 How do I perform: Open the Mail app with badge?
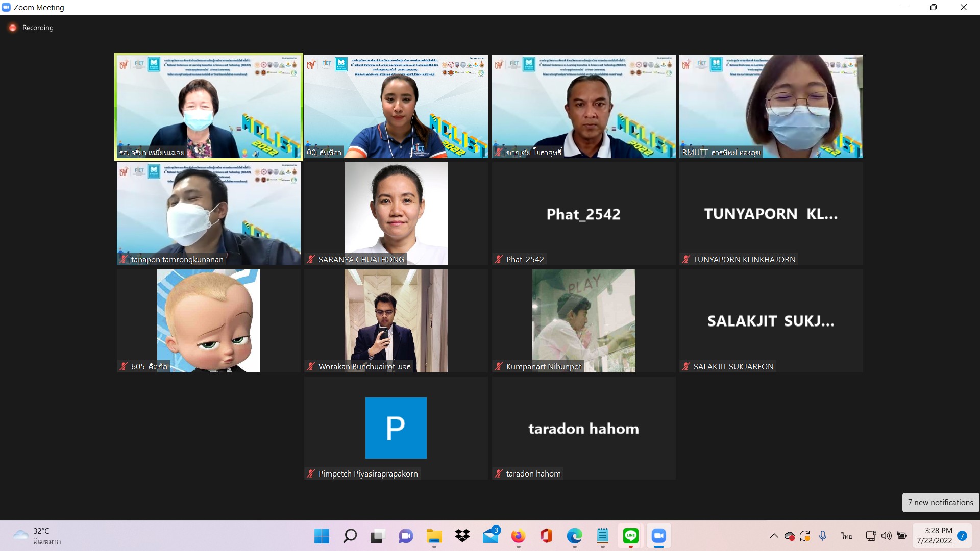[491, 536]
